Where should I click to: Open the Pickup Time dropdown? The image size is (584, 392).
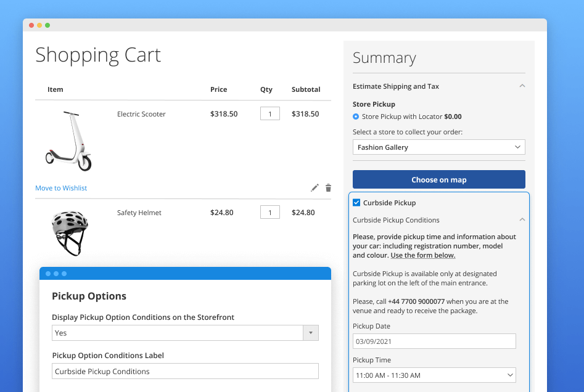[x=434, y=375]
